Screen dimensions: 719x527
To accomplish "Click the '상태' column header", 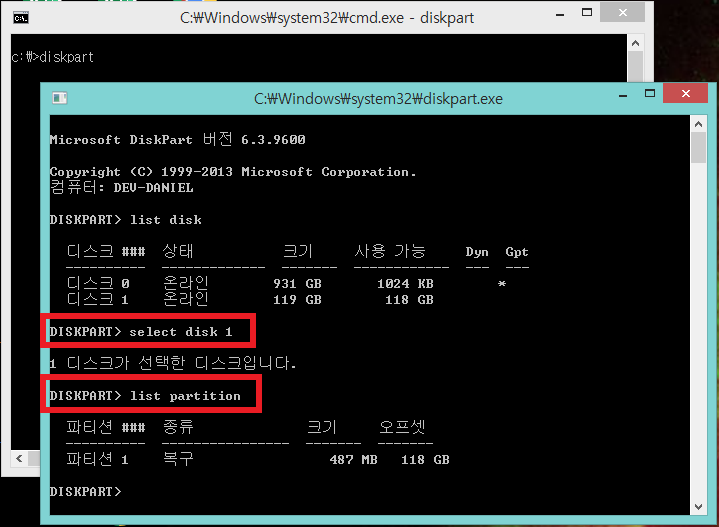I will coord(178,251).
